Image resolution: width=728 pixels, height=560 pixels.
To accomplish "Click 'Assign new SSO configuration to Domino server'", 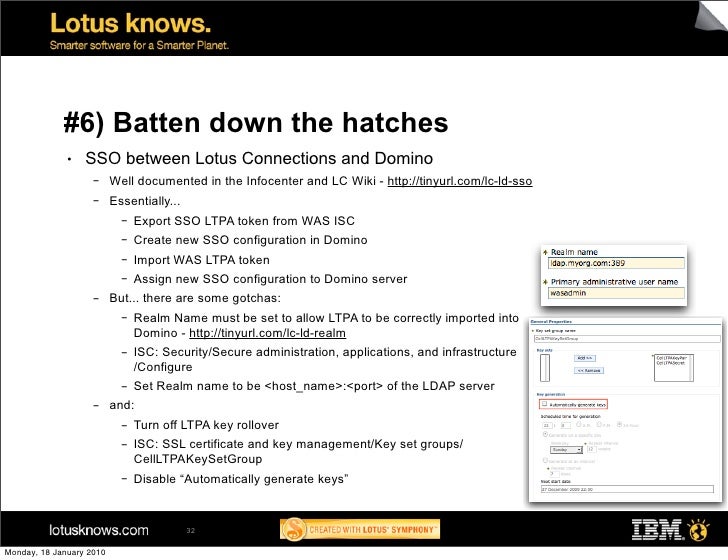I will (x=270, y=279).
